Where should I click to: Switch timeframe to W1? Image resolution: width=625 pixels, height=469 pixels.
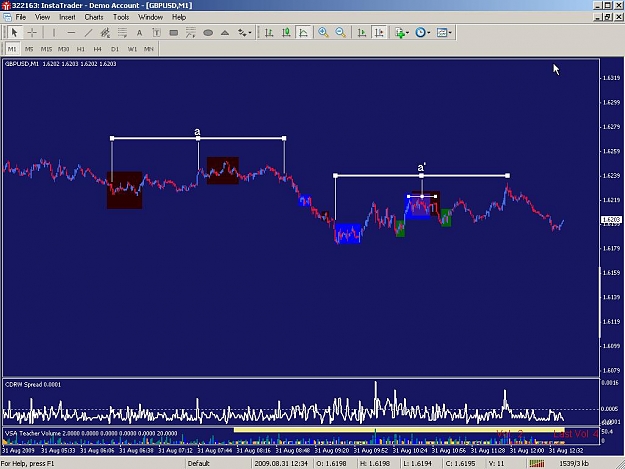(132, 49)
